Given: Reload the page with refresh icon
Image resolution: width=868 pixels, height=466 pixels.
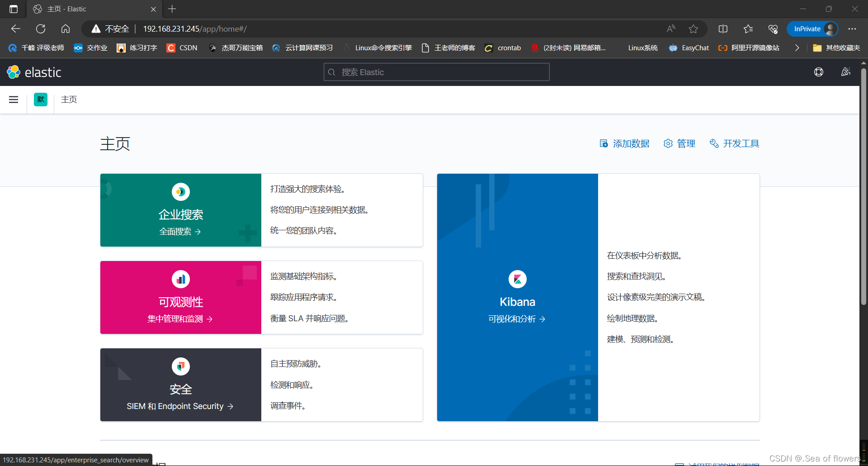Looking at the screenshot, I should [x=41, y=29].
